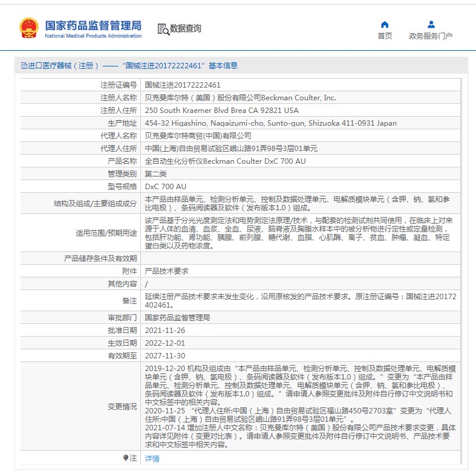Click the 结构及组成/主要组成成分 label
Viewport: 476px width, 472px height.
pos(96,204)
